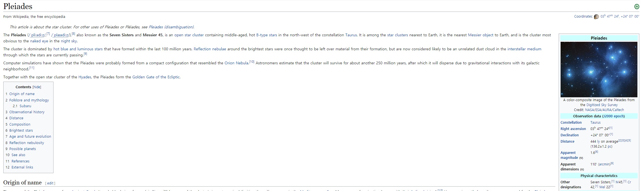644x191 pixels.
Task: Open the Reflection nebulae link
Action: pos(210,49)
